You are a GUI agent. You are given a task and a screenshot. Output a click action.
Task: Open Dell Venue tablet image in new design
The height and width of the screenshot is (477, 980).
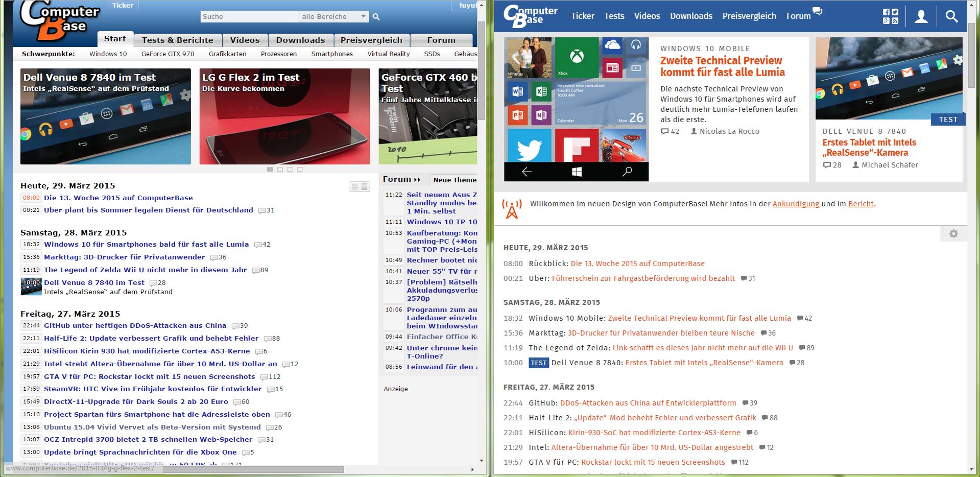click(889, 78)
